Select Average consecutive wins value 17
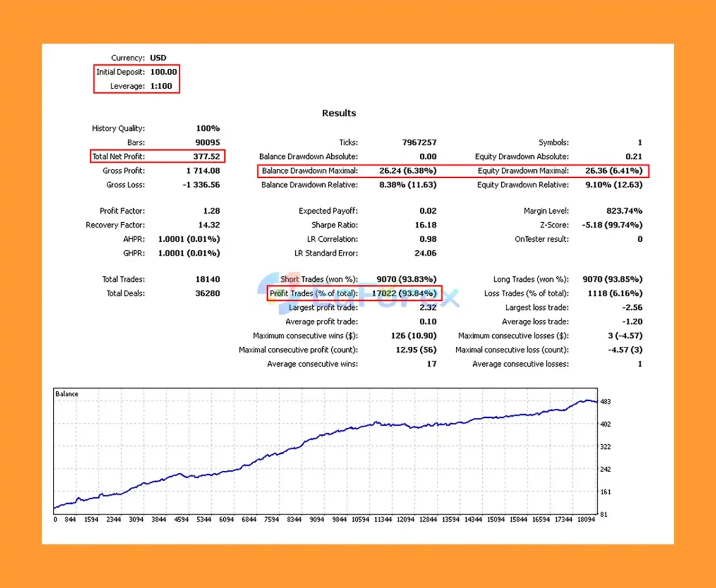This screenshot has width=716, height=588. coord(432,364)
